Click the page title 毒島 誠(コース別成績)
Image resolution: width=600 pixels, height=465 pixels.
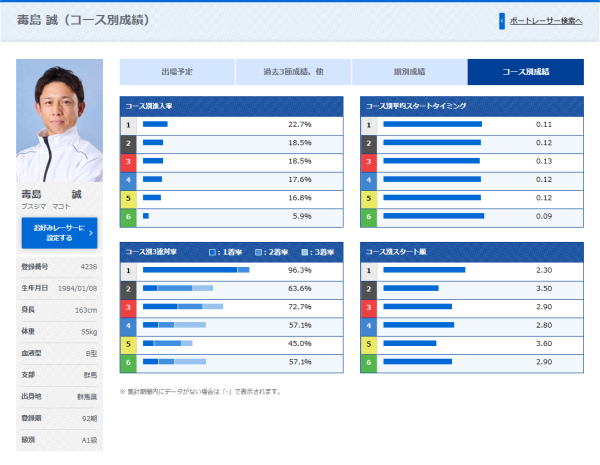tap(83, 20)
